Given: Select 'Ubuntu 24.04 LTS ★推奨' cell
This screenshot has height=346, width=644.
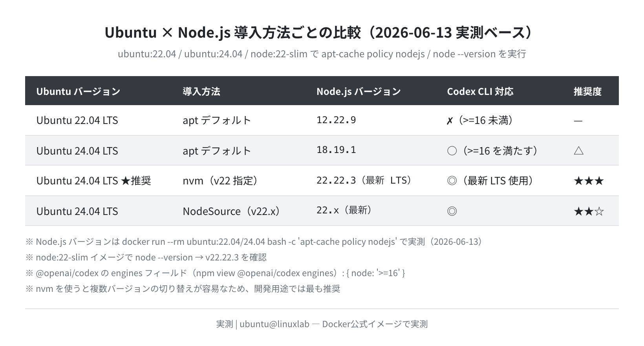Looking at the screenshot, I should 94,181.
